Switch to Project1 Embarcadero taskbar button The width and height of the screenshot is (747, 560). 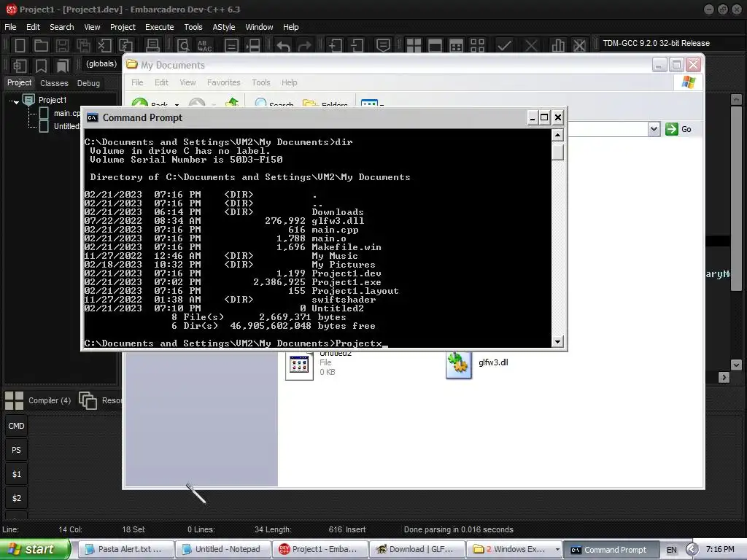[320, 550]
